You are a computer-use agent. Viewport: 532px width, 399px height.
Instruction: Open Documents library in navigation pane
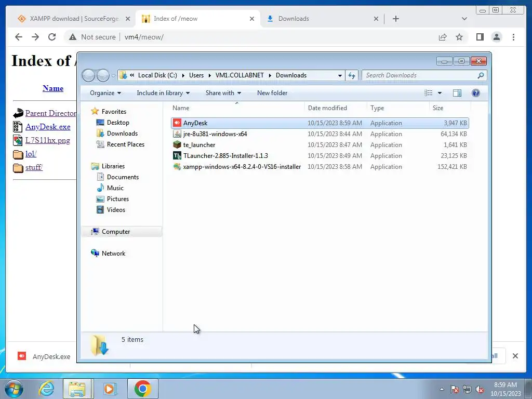coord(123,177)
